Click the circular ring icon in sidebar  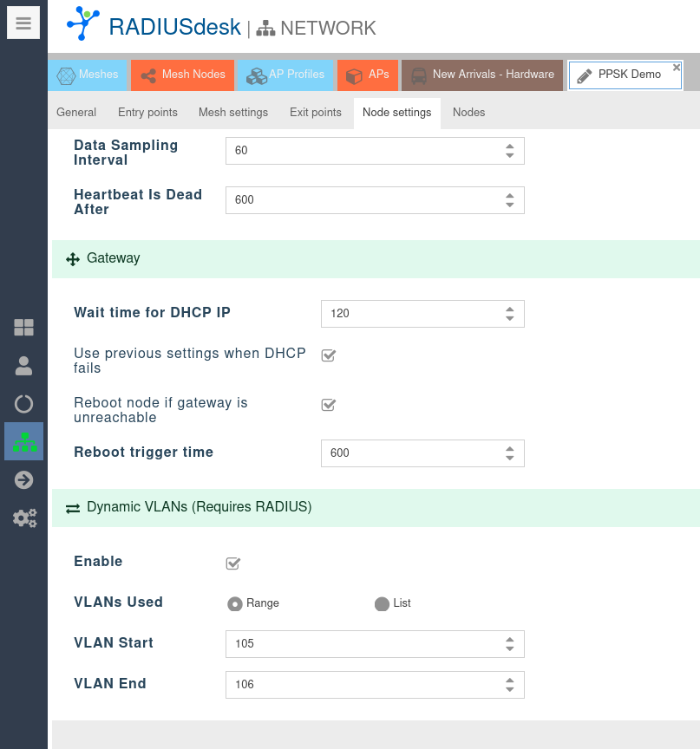tap(23, 404)
